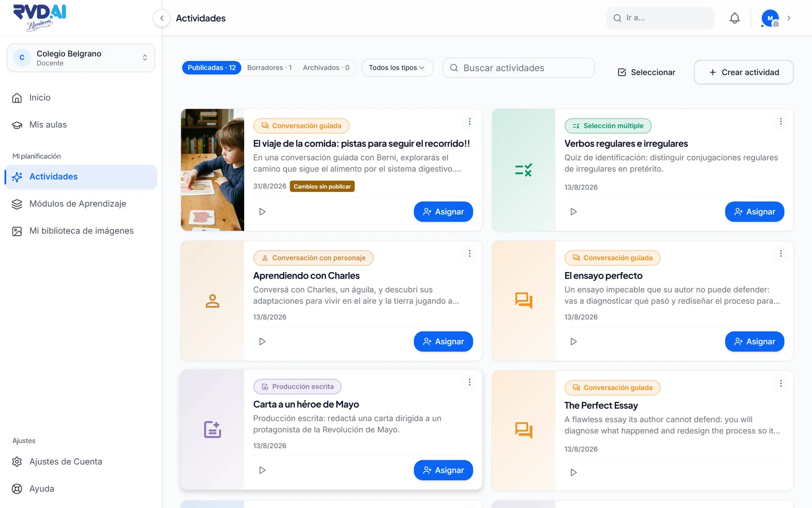Open the title The Perfect Essay
This screenshot has height=508, width=812.
601,406
